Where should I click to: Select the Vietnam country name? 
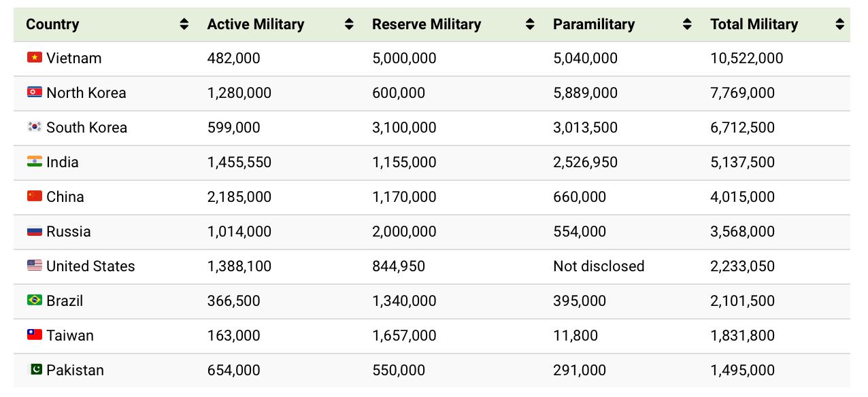(x=74, y=58)
